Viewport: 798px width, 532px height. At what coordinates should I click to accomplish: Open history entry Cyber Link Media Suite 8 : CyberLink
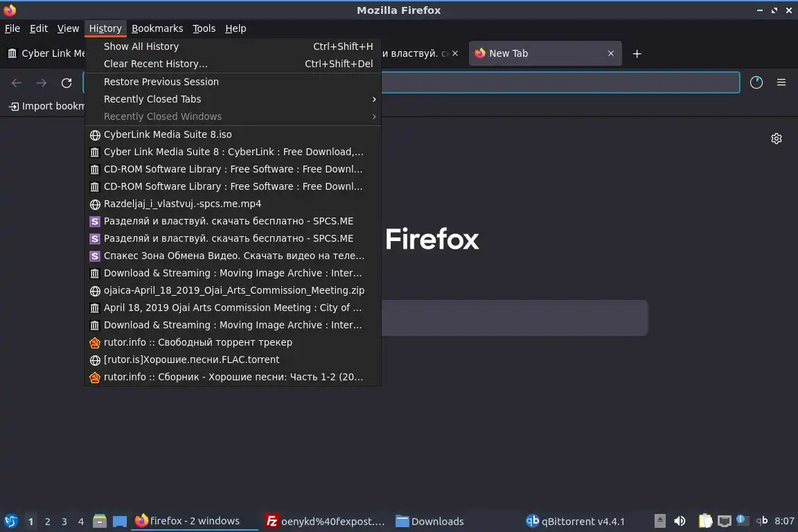233,152
